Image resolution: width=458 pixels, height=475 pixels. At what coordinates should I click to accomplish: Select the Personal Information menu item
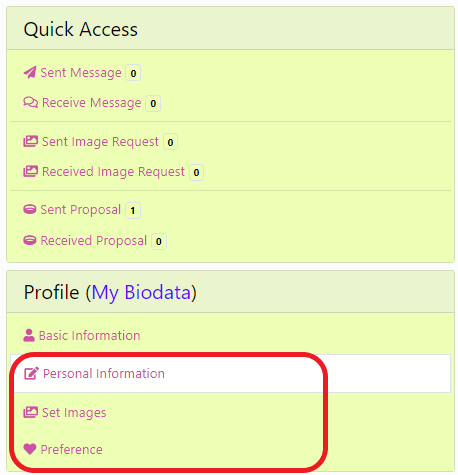coord(230,373)
